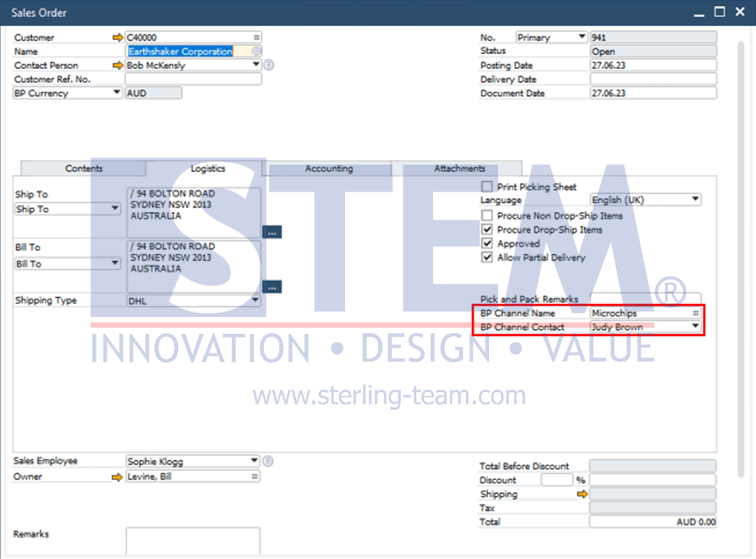756x559 pixels.
Task: Uncheck the Approved checkbox
Action: point(487,243)
